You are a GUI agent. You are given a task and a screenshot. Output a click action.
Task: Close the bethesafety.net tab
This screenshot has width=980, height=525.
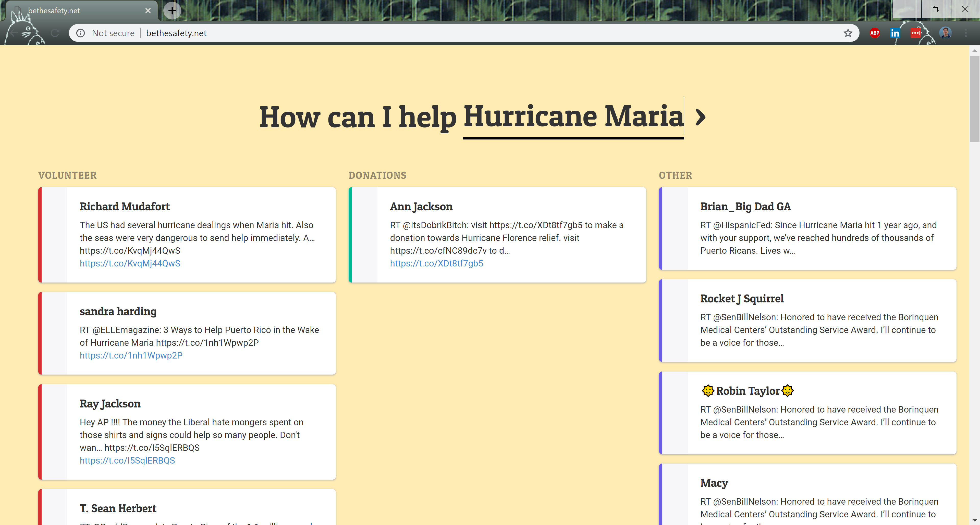pos(148,11)
